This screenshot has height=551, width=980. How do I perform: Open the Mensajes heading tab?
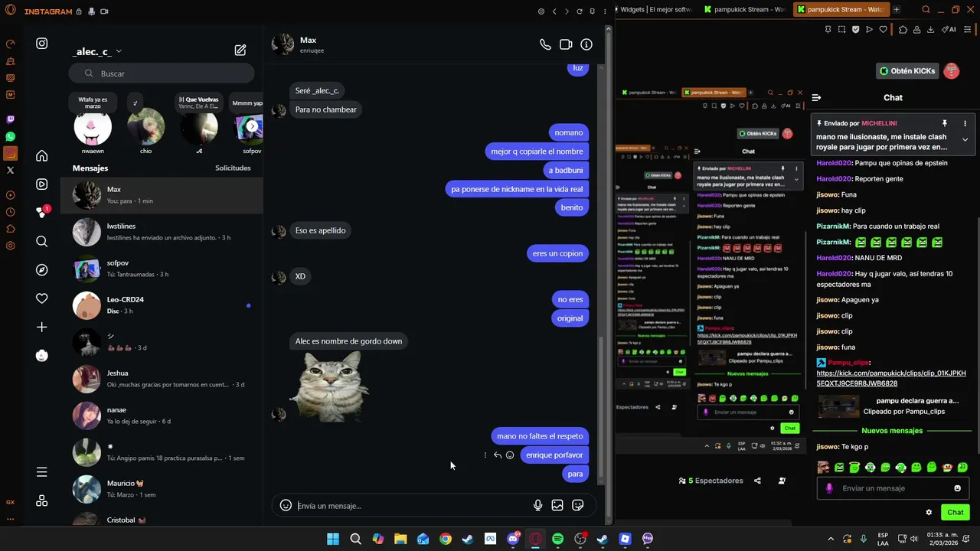click(90, 168)
